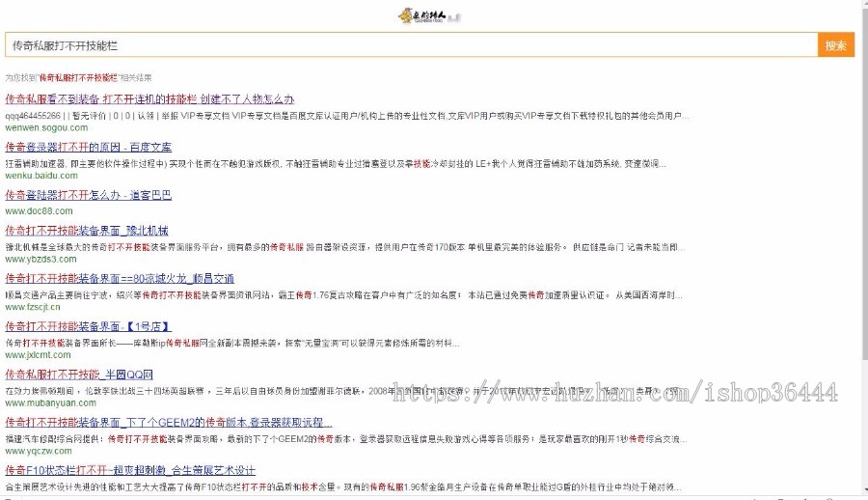This screenshot has width=868, height=500.
Task: Click the orange 搜索 search button
Action: coord(836,45)
